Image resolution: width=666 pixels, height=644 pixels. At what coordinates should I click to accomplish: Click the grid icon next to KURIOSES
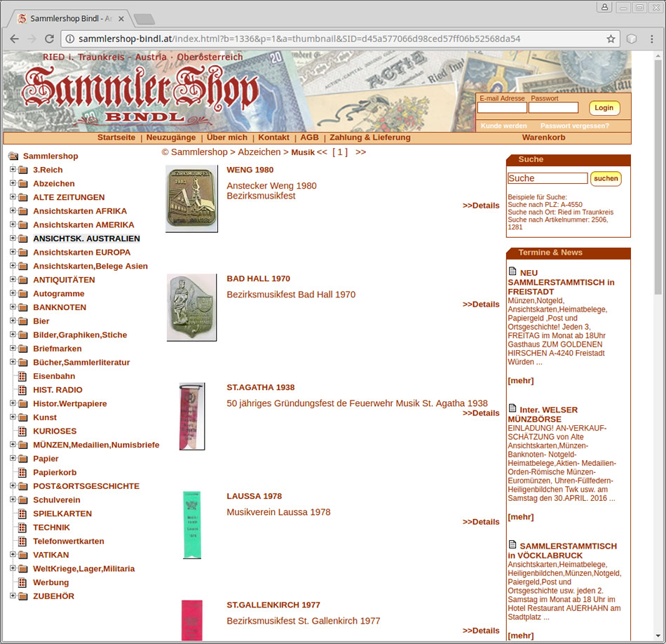[x=22, y=431]
